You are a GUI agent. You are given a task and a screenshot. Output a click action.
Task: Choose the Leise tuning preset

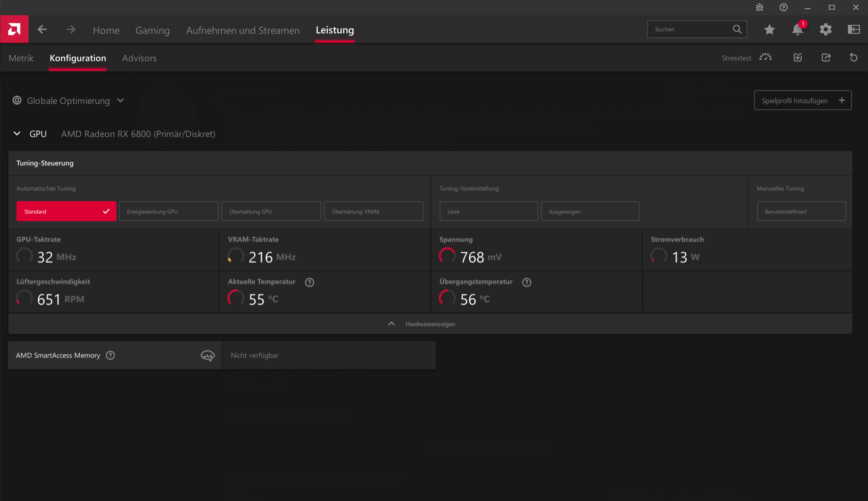(x=488, y=211)
